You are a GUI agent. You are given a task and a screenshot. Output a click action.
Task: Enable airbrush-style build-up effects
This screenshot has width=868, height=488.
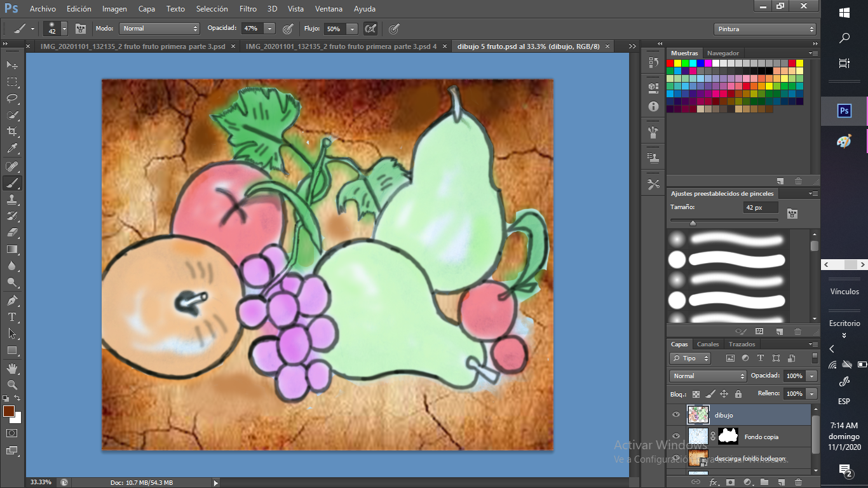tap(370, 29)
